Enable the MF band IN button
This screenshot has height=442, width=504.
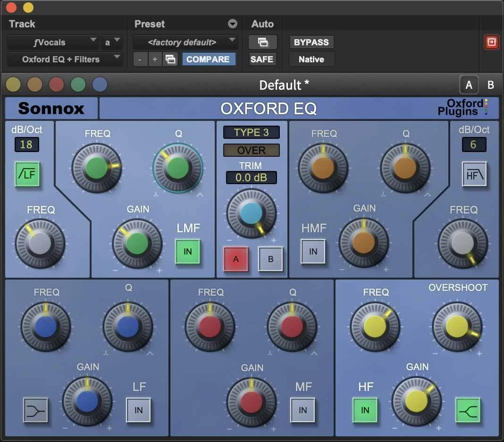click(303, 410)
